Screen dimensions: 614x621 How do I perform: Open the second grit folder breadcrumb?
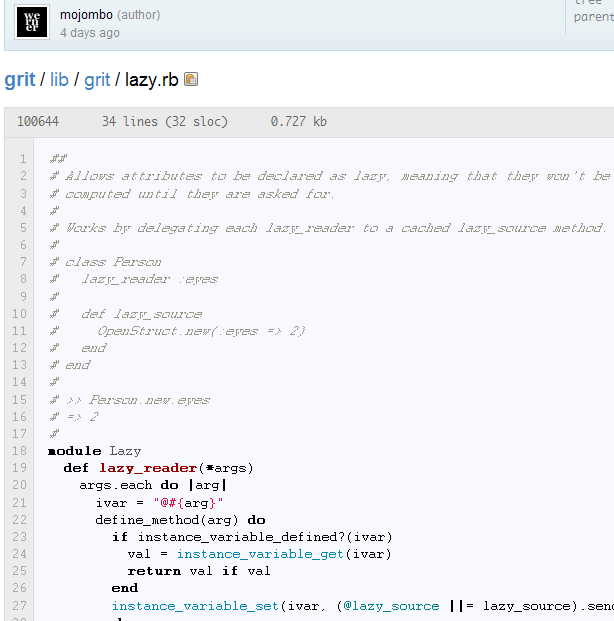pyautogui.click(x=97, y=80)
